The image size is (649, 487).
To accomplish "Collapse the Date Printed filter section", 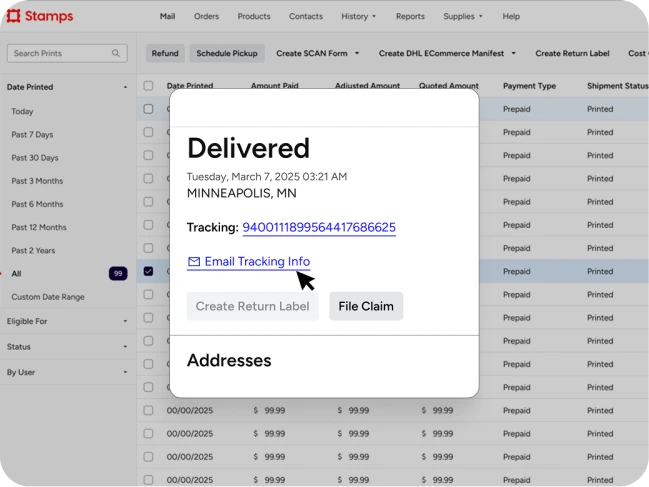I will click(x=125, y=87).
